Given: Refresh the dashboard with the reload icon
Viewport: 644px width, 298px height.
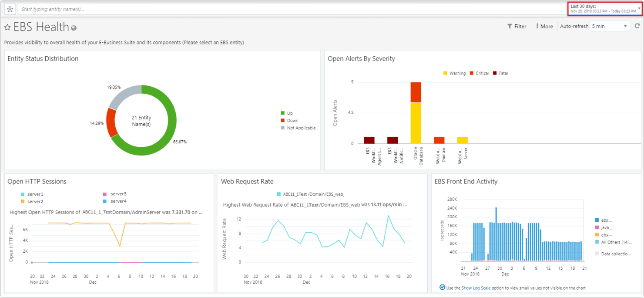Looking at the screenshot, I should [637, 26].
